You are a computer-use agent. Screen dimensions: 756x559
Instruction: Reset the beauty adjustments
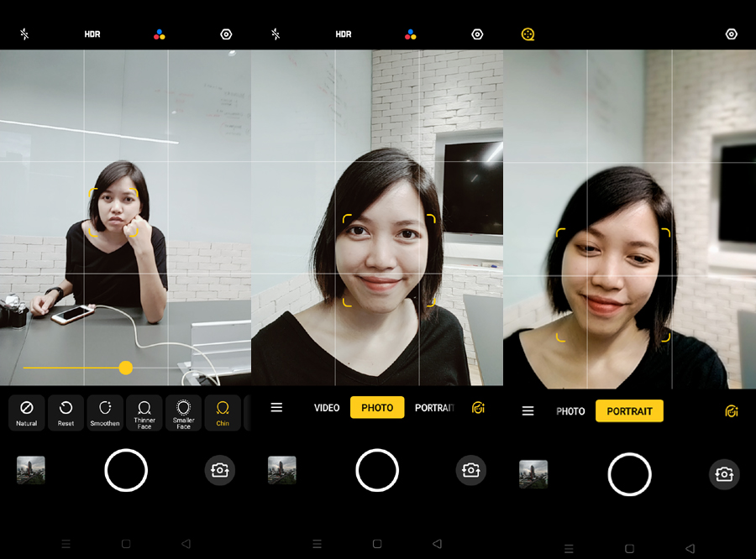pyautogui.click(x=66, y=412)
